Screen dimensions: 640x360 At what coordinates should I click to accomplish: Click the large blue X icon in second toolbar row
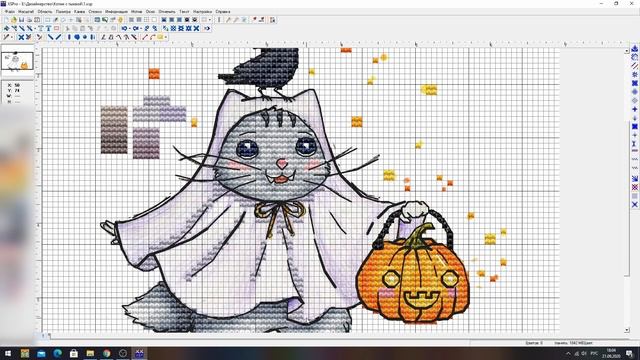pyautogui.click(x=196, y=28)
